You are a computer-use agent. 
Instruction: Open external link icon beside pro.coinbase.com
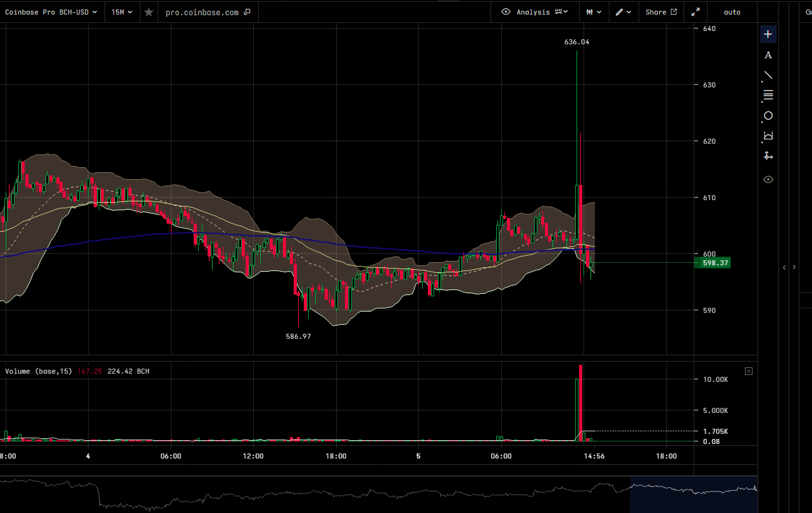[x=247, y=12]
